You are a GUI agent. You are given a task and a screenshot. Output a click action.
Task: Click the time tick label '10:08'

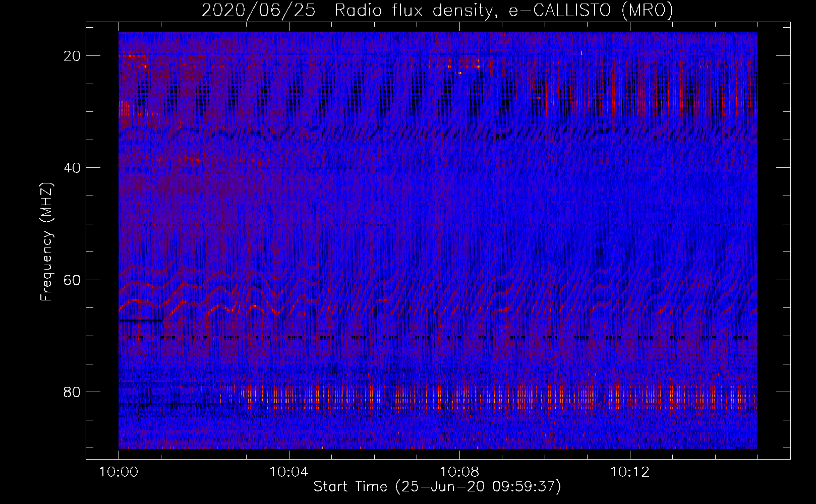click(x=459, y=472)
